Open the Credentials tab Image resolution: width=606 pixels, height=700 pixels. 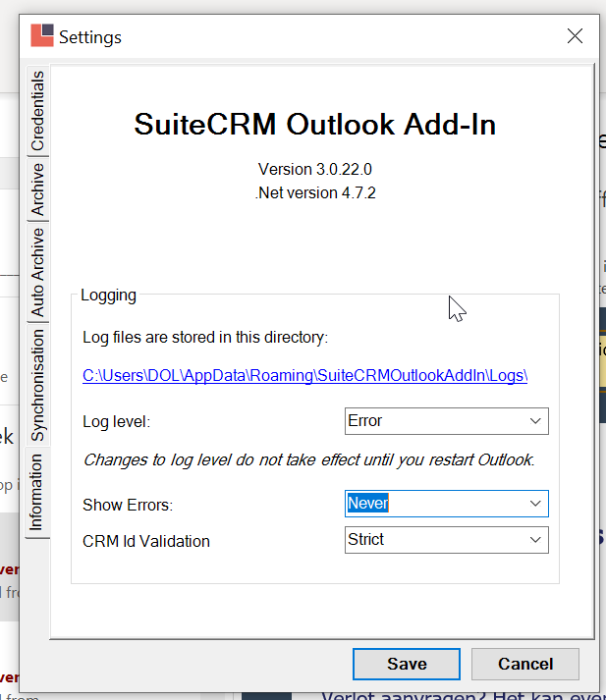38,111
